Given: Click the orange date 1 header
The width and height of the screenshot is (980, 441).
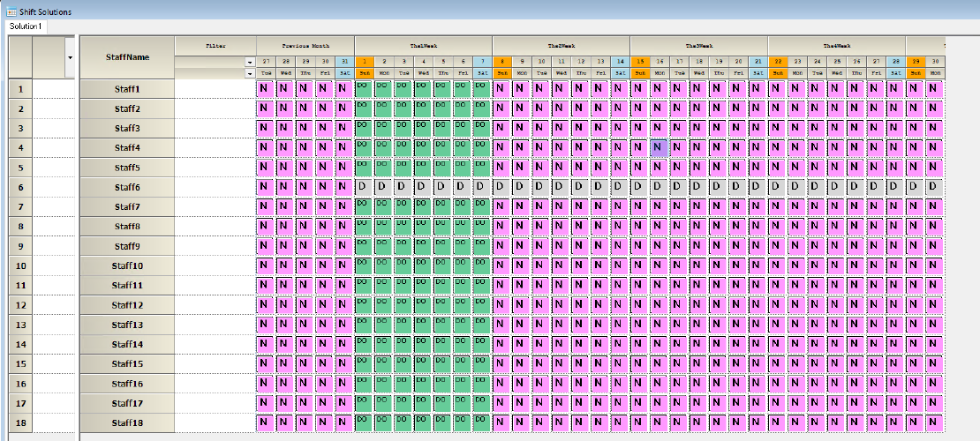Looking at the screenshot, I should 365,62.
